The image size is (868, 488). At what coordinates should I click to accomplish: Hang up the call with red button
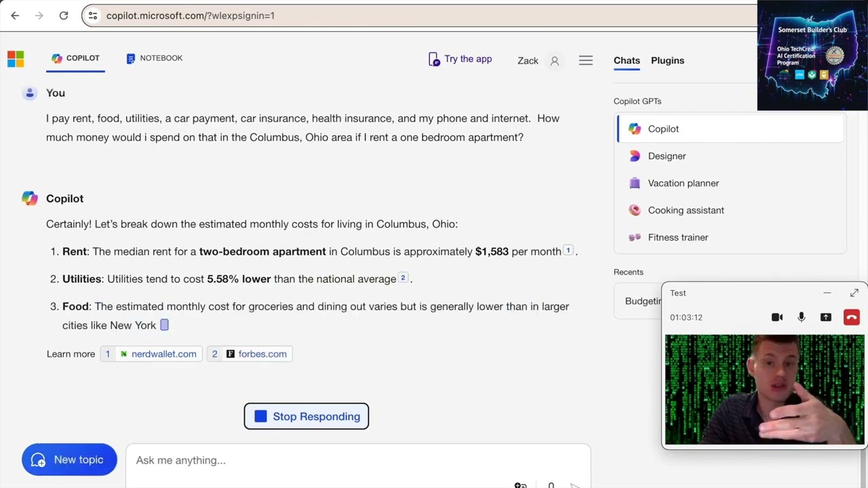click(852, 317)
